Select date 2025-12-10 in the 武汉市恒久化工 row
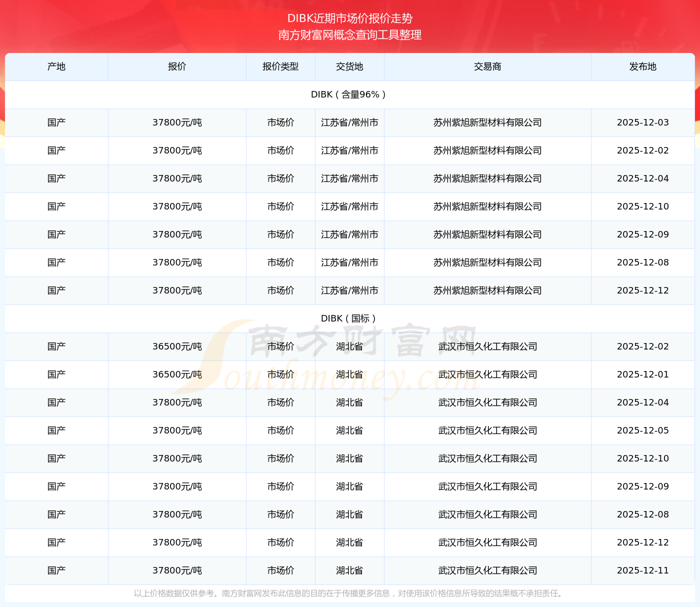The height and width of the screenshot is (607, 700). (x=643, y=458)
